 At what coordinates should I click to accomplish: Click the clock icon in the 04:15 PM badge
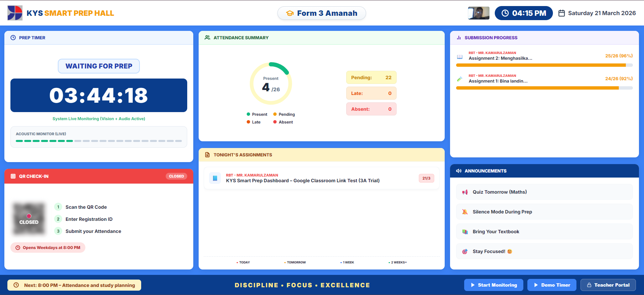point(505,13)
